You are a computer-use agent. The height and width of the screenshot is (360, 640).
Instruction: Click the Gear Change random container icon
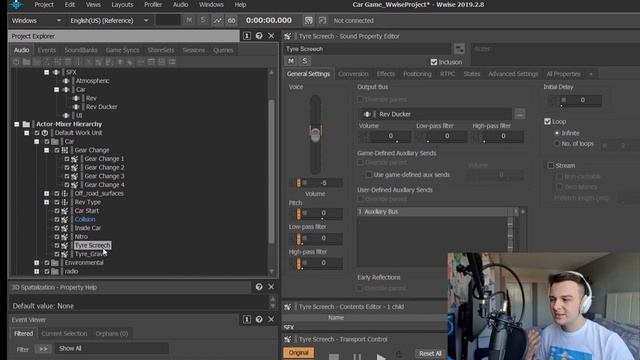pyautogui.click(x=65, y=150)
